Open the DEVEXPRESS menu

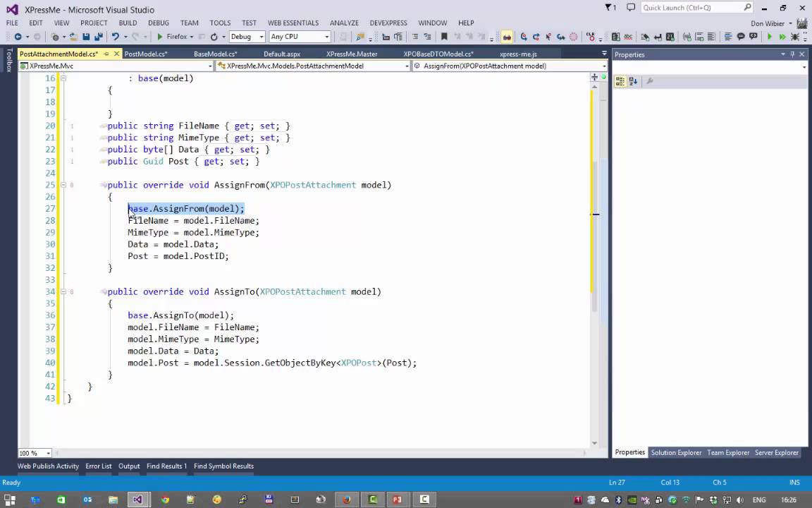[x=388, y=23]
